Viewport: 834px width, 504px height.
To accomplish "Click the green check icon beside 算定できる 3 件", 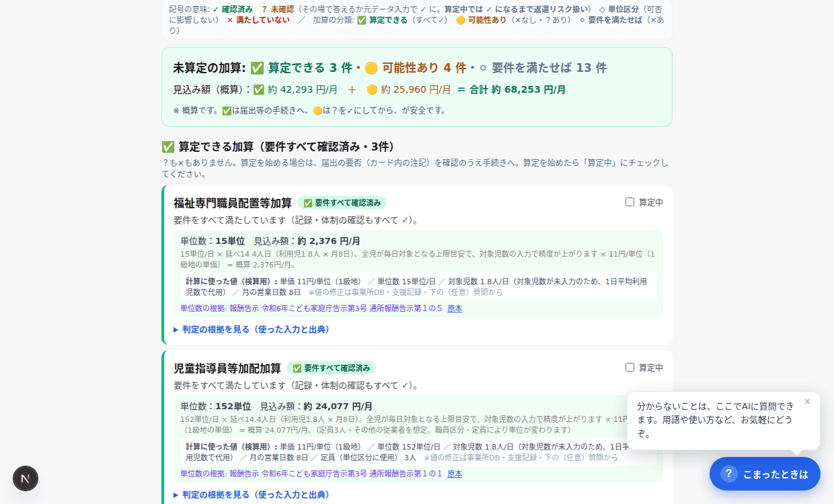I will 257,68.
